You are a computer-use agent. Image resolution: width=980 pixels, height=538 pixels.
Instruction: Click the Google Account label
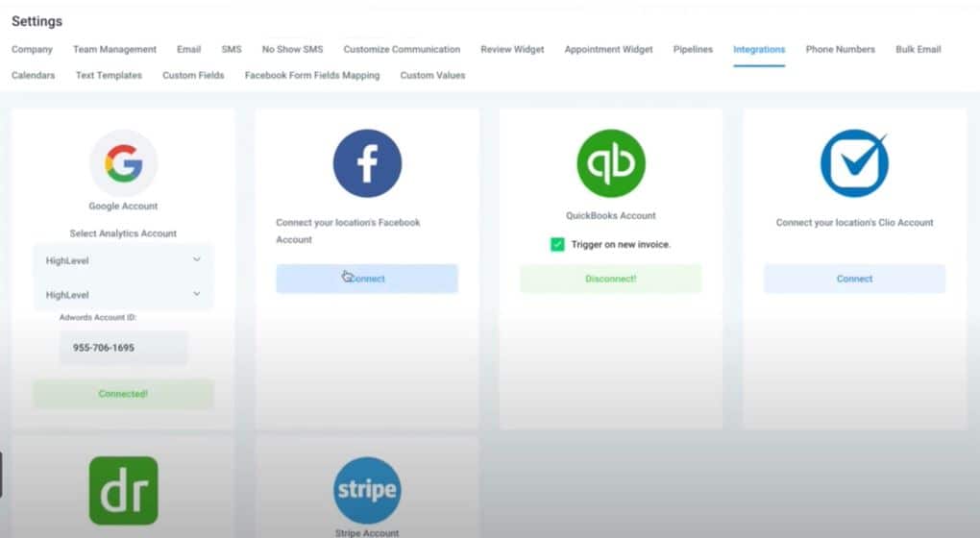pyautogui.click(x=123, y=206)
